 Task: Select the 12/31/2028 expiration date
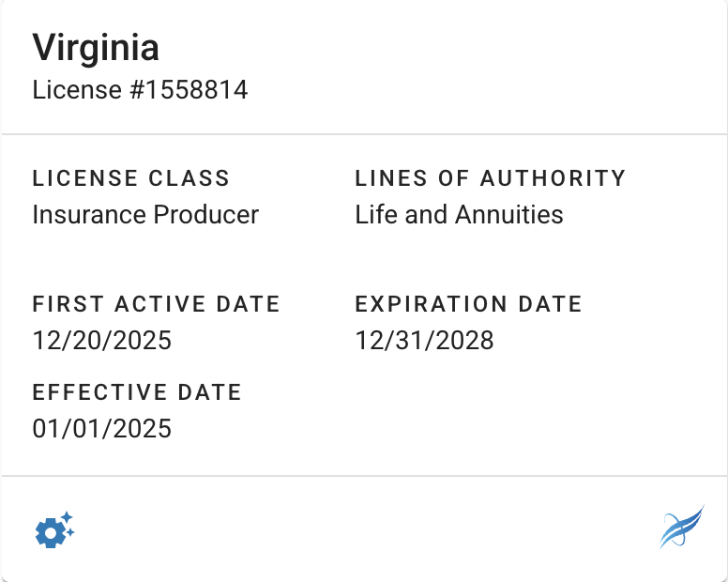[x=424, y=340]
